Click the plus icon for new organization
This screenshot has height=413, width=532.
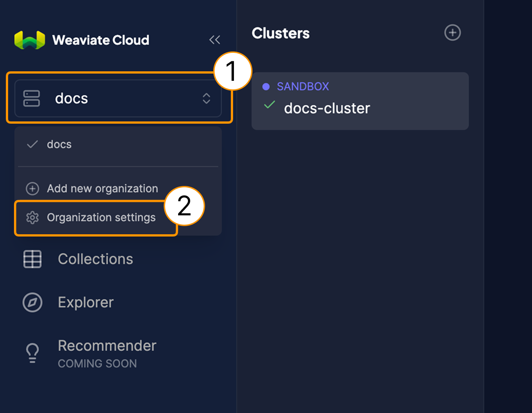click(32, 189)
